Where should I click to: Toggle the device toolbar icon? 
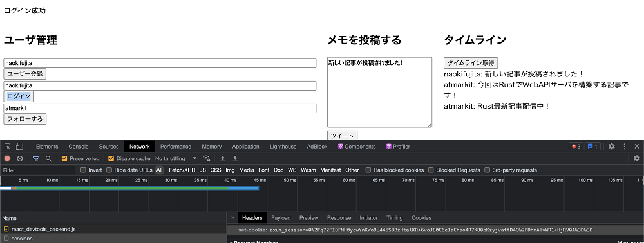click(x=19, y=147)
